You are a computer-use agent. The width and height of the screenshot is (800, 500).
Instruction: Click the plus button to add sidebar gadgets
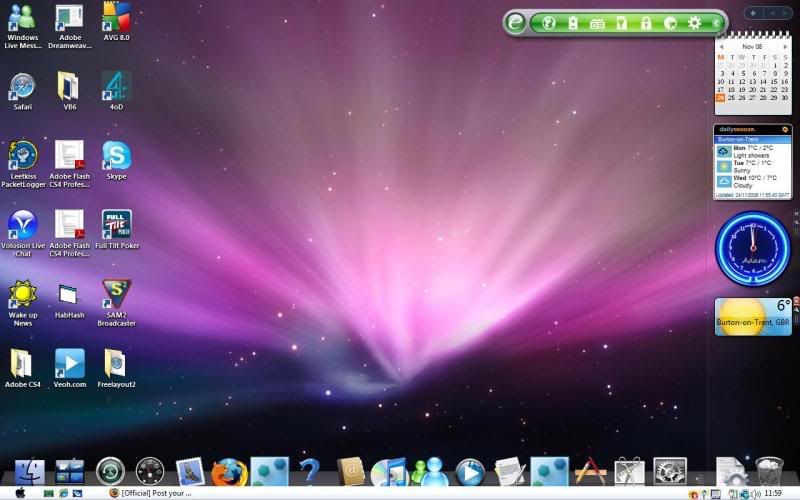tap(753, 13)
